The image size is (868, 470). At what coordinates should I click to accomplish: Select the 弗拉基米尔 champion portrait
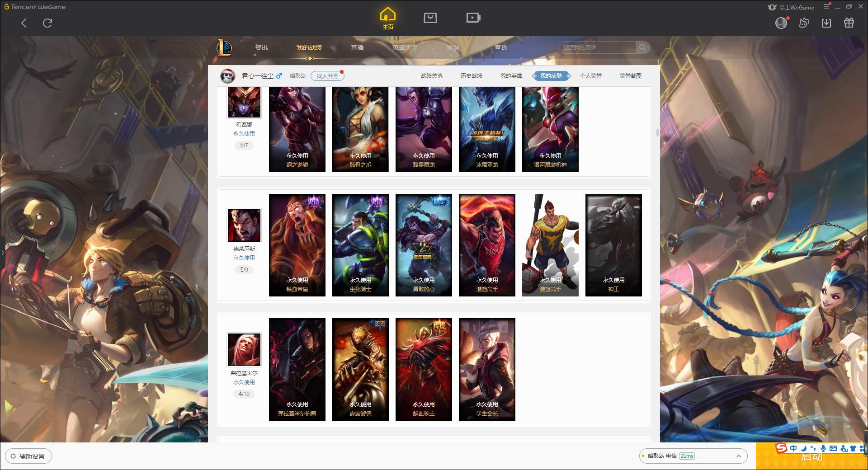click(244, 350)
